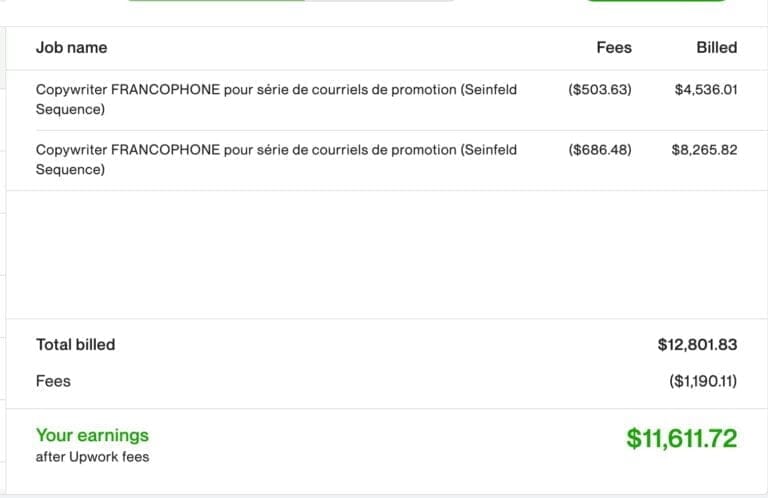Sort by the Fees column header
The image size is (768, 498).
tap(613, 47)
